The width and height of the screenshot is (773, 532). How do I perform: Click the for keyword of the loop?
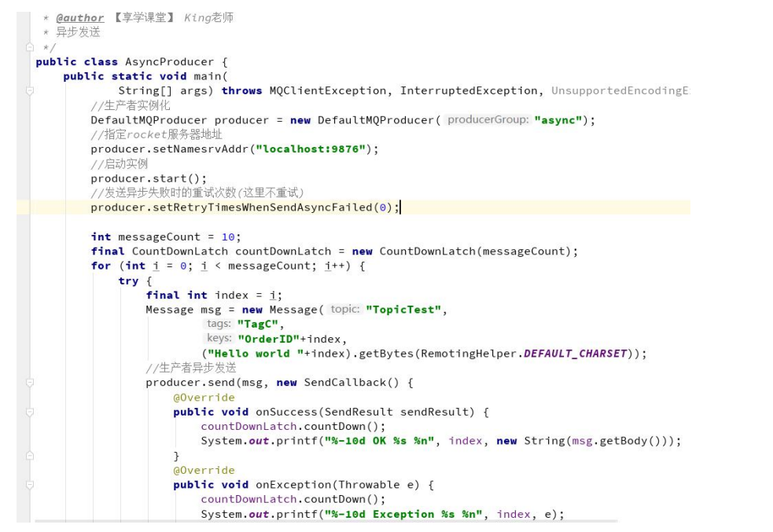coord(101,266)
